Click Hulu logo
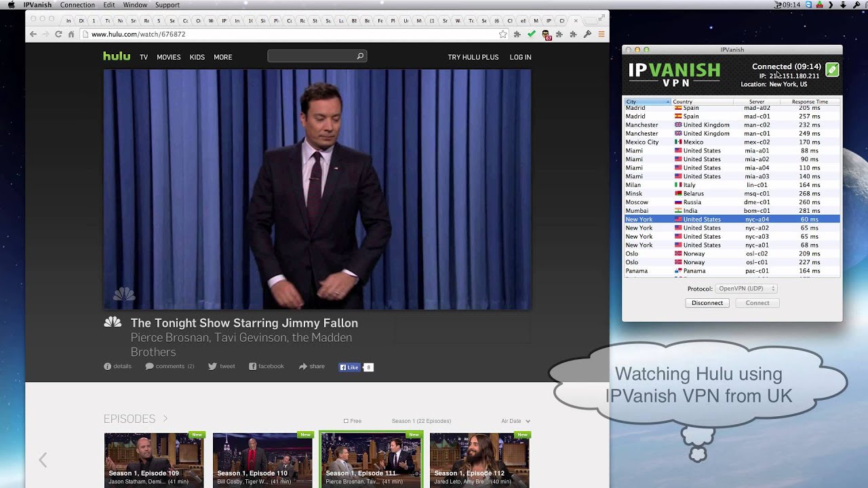This screenshot has height=488, width=868. point(117,56)
